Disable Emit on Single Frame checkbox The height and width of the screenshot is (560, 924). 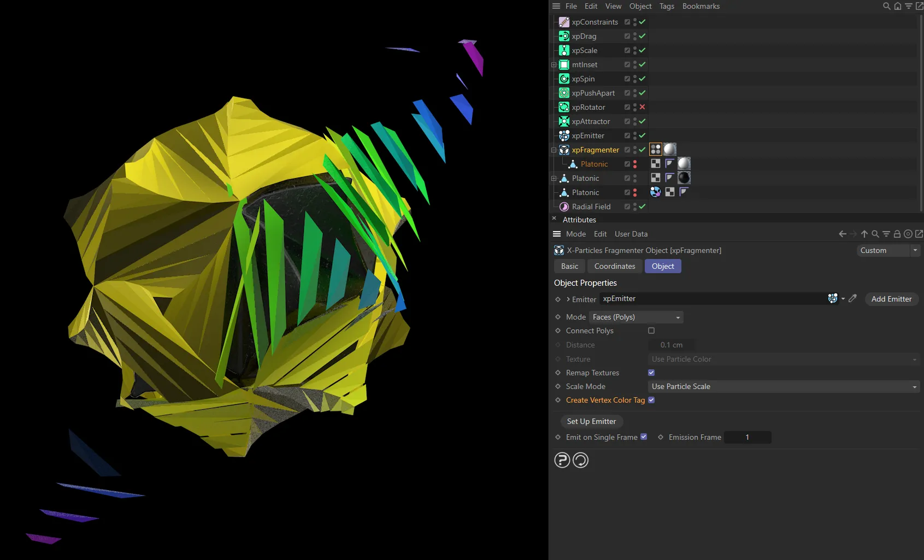[644, 437]
